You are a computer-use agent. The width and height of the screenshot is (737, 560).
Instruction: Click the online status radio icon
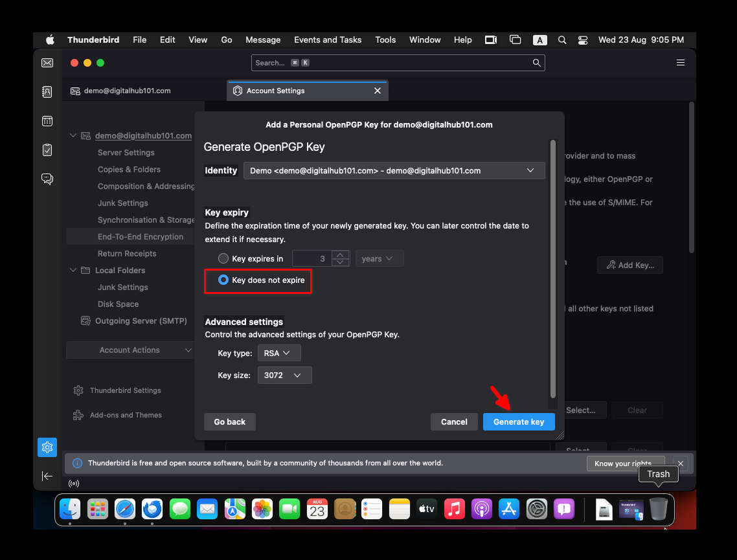74,484
